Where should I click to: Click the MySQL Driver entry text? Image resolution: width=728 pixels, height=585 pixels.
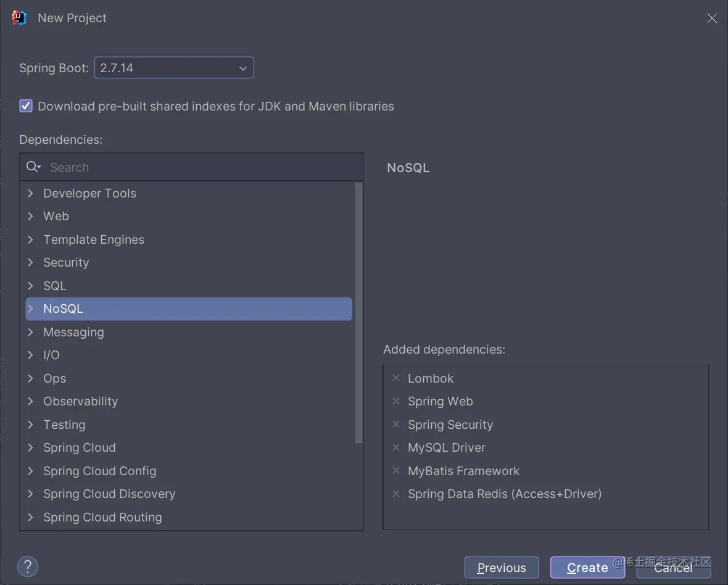pyautogui.click(x=447, y=447)
